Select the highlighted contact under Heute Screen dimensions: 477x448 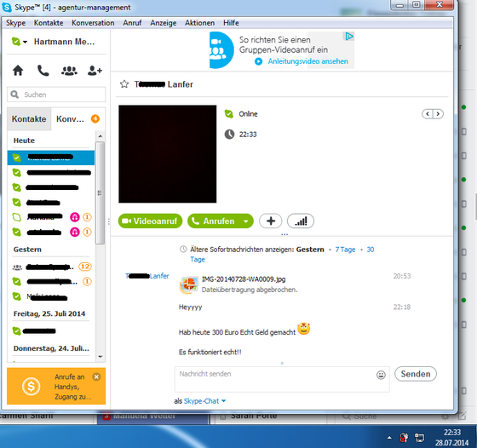(x=51, y=158)
